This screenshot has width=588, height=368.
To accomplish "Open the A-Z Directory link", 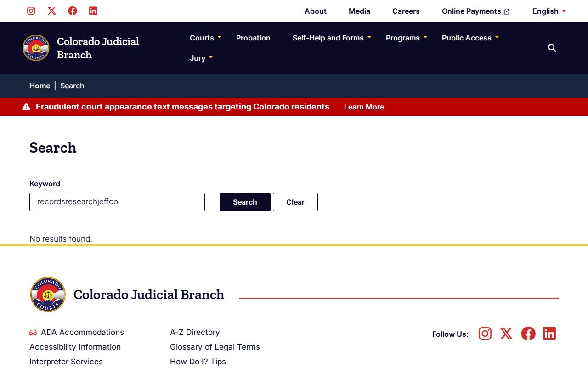I will pos(195,332).
